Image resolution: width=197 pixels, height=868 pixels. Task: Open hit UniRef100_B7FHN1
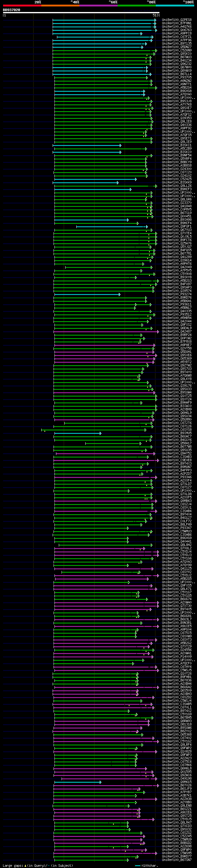pos(177,23)
